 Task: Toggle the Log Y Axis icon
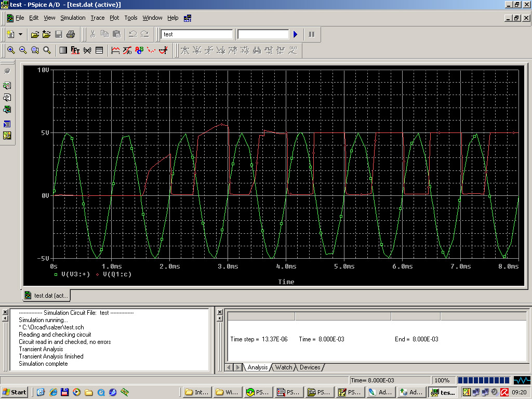(99, 50)
